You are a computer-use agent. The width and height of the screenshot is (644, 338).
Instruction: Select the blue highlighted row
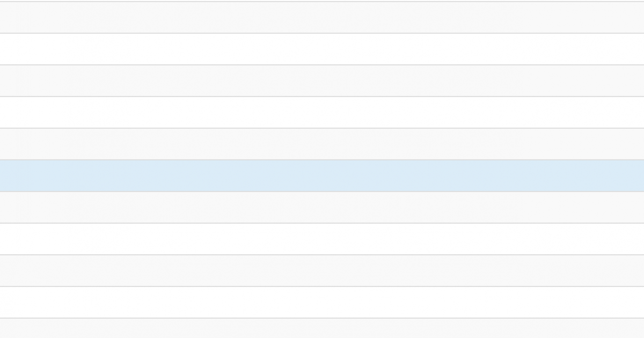322,175
